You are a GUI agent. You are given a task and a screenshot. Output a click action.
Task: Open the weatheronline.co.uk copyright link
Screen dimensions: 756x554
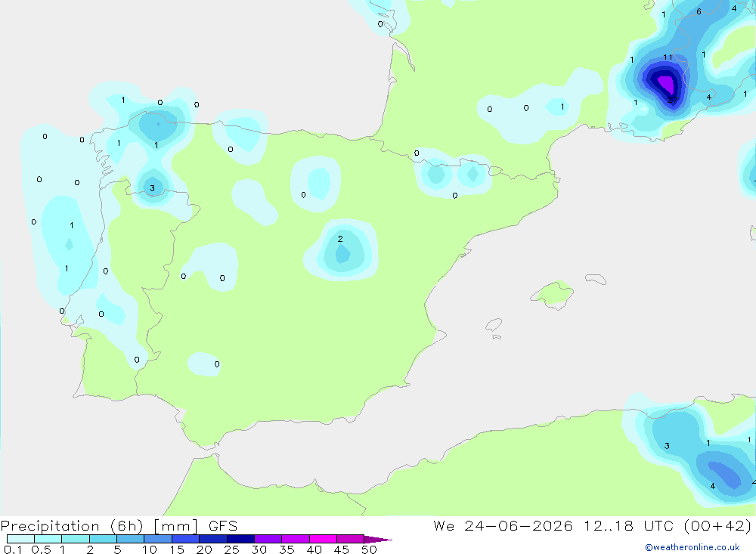(x=692, y=547)
